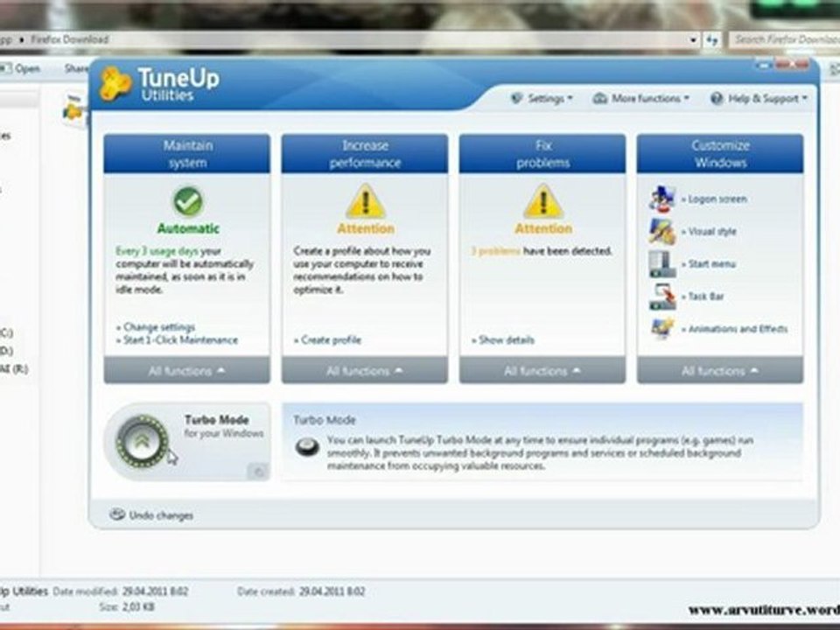
Task: Click the Task Bar icon
Action: pyautogui.click(x=662, y=297)
